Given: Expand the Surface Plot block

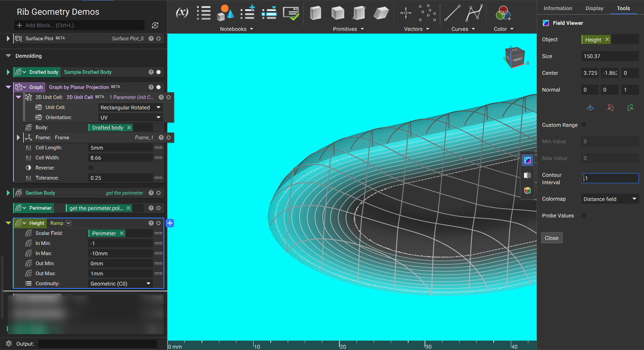Looking at the screenshot, I should pyautogui.click(x=8, y=39).
